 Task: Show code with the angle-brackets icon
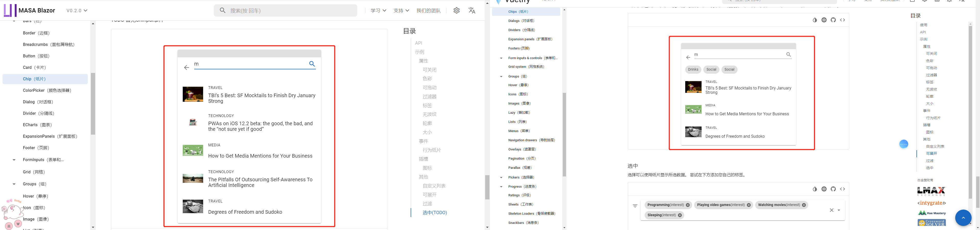(843, 20)
